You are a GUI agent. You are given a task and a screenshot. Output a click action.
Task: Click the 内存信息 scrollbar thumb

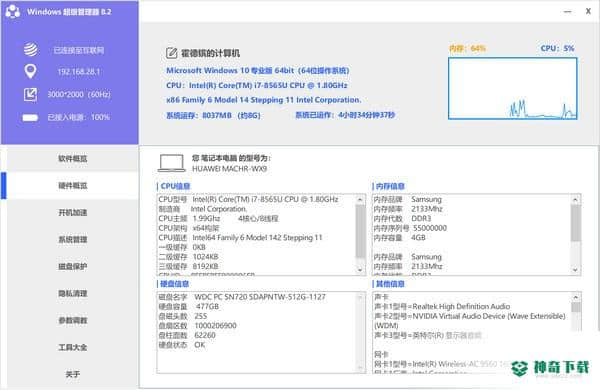[576, 223]
